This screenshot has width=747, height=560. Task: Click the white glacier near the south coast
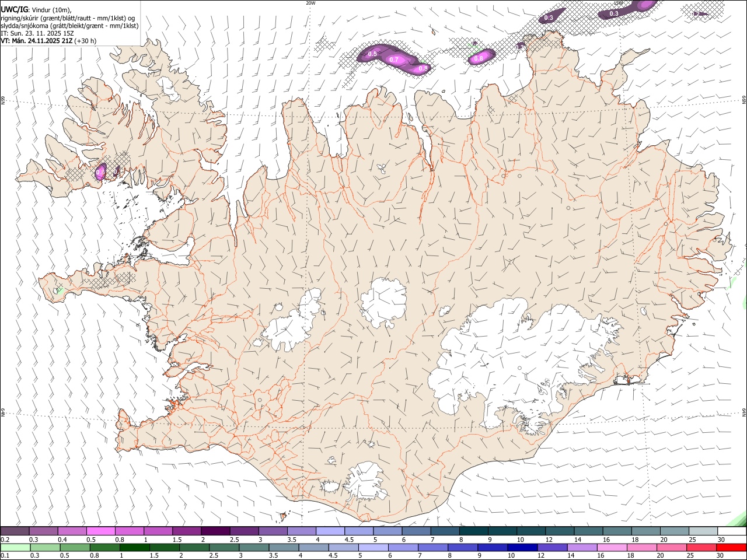[365, 482]
